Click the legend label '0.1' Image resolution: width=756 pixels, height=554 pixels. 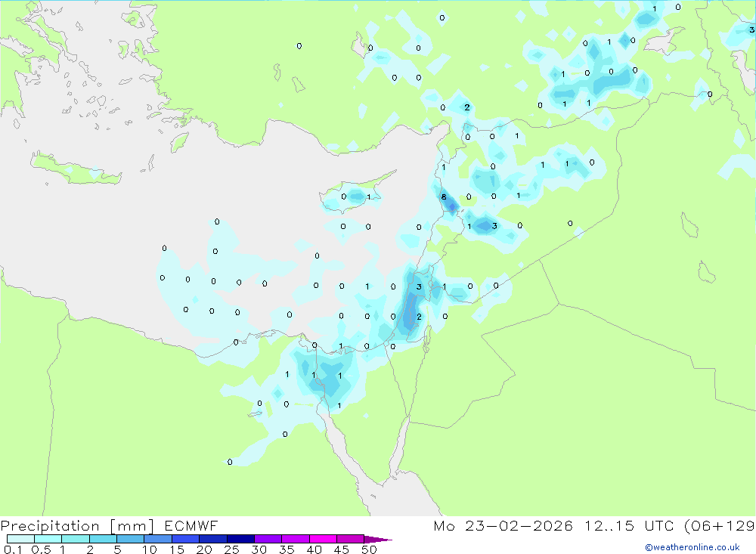(x=13, y=549)
